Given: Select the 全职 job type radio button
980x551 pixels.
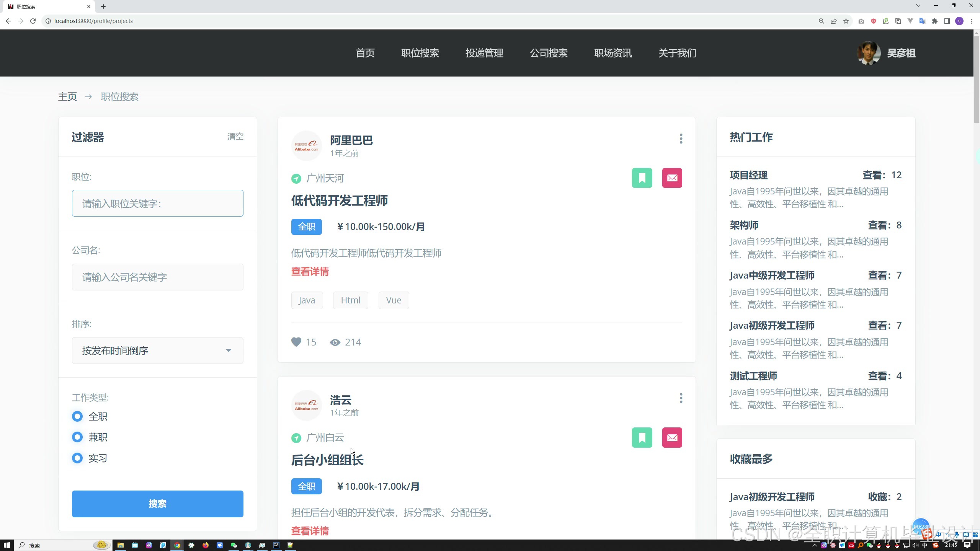Looking at the screenshot, I should click(77, 416).
